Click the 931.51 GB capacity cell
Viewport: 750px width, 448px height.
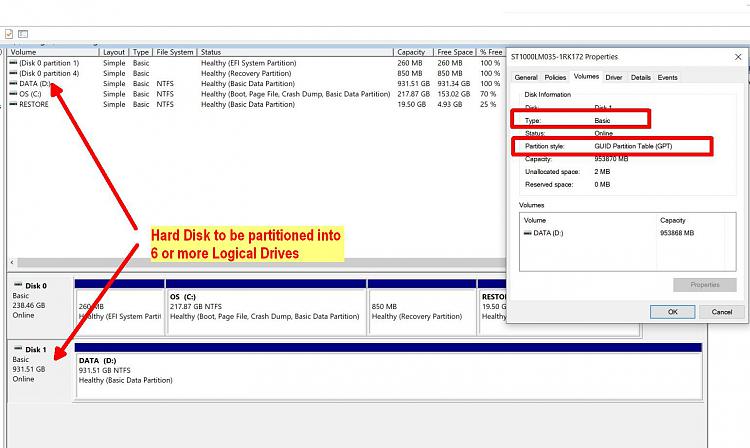413,83
